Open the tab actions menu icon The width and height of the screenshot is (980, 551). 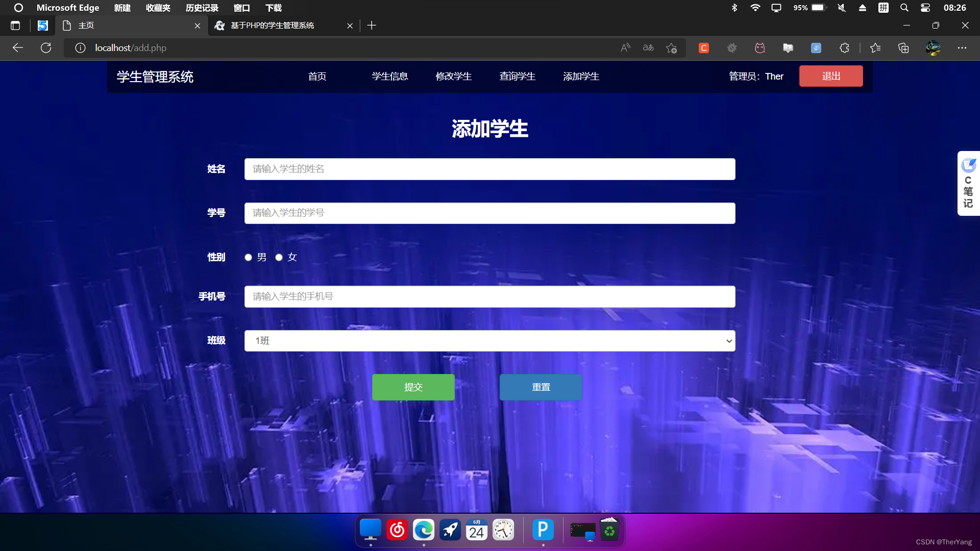coord(15,26)
